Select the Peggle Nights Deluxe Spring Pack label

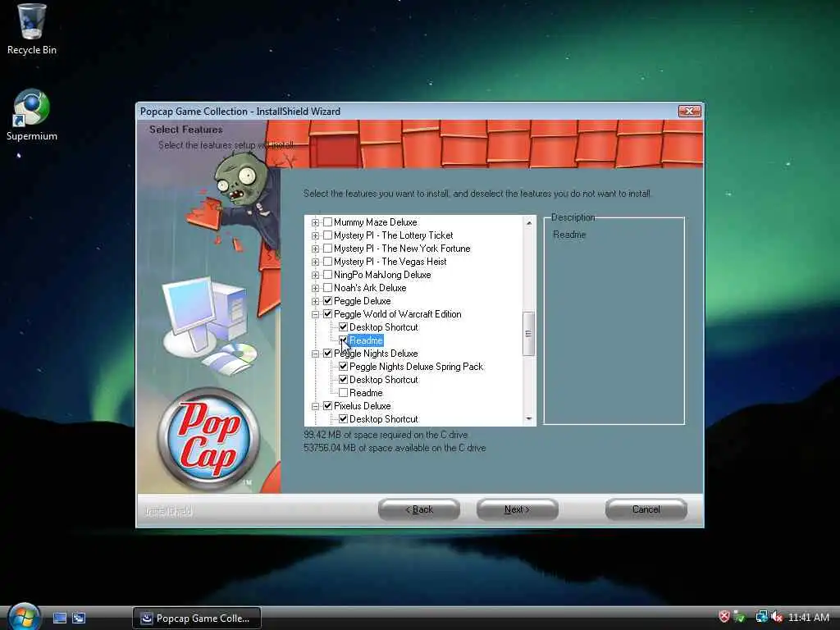click(x=416, y=367)
